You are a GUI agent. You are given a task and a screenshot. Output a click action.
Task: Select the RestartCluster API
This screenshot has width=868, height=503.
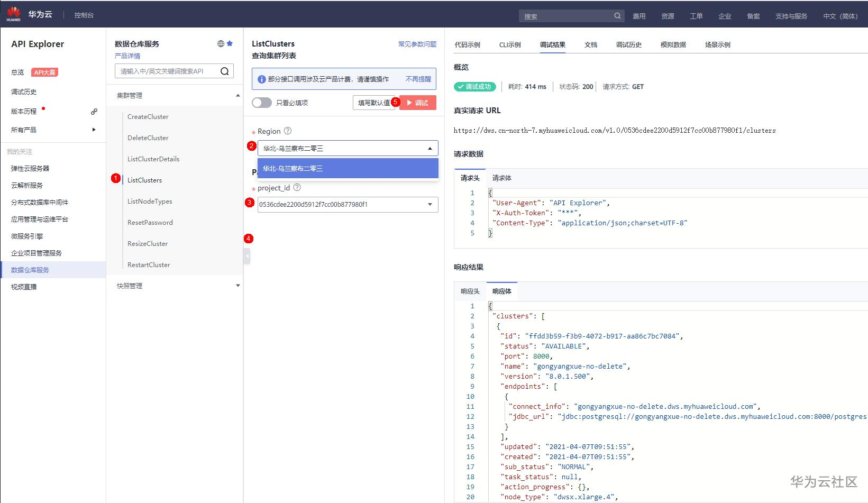149,265
